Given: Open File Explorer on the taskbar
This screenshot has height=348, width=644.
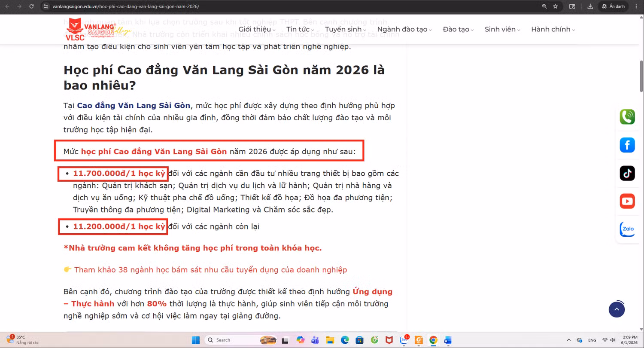Looking at the screenshot, I should point(330,340).
